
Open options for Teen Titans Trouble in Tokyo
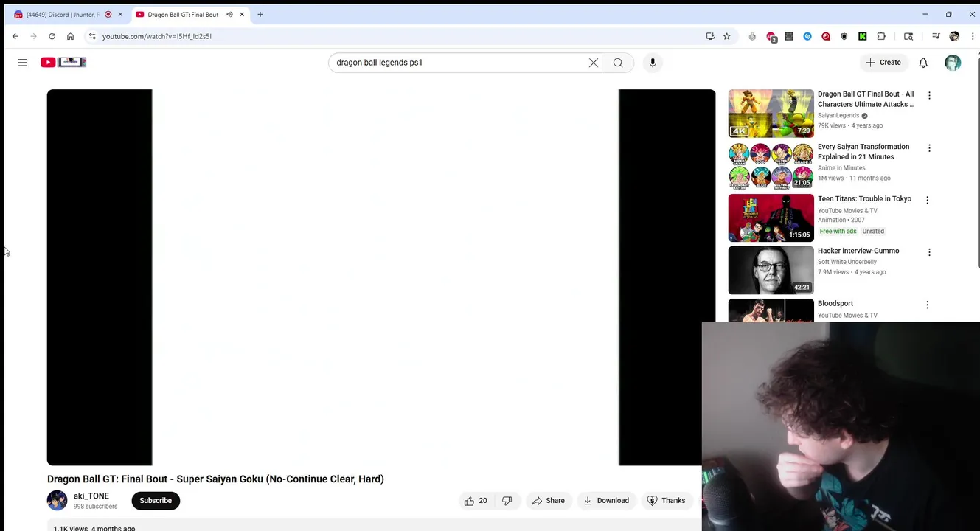coord(928,200)
